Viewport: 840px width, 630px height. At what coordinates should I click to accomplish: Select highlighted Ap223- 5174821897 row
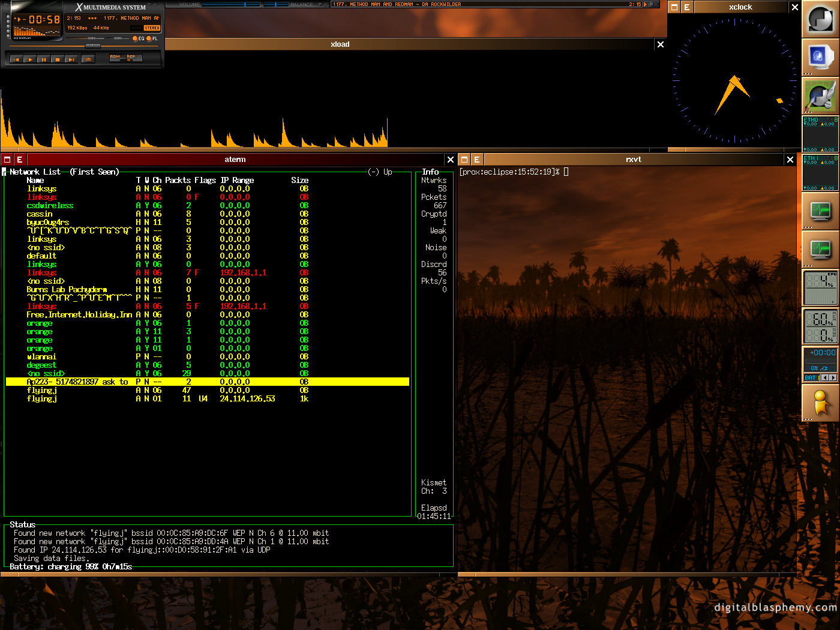208,382
